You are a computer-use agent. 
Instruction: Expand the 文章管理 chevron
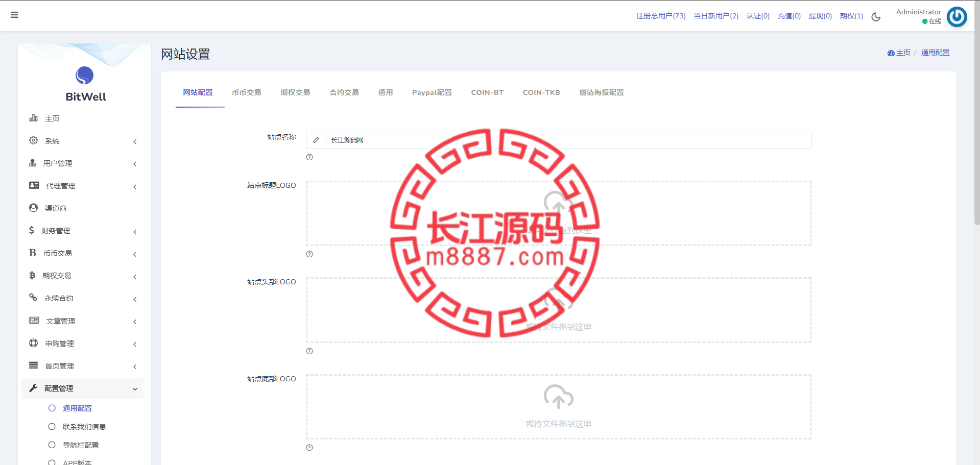click(135, 322)
